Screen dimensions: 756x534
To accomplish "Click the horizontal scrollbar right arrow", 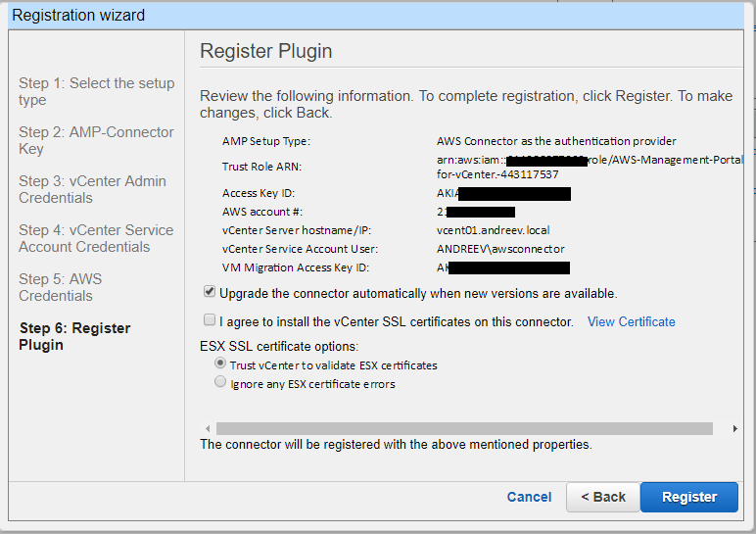I will [x=734, y=428].
